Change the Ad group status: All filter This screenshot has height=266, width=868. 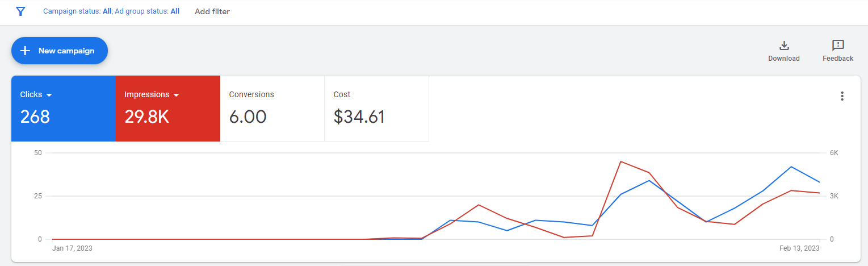click(147, 11)
